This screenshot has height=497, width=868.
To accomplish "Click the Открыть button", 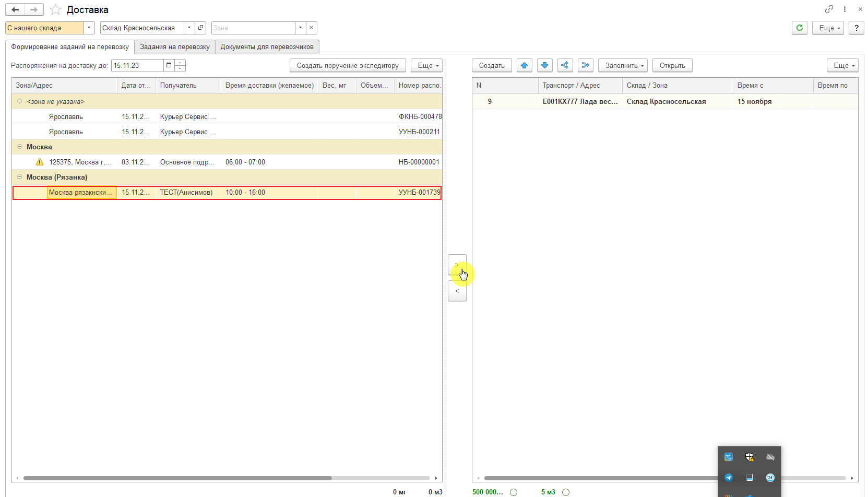I will [x=672, y=65].
